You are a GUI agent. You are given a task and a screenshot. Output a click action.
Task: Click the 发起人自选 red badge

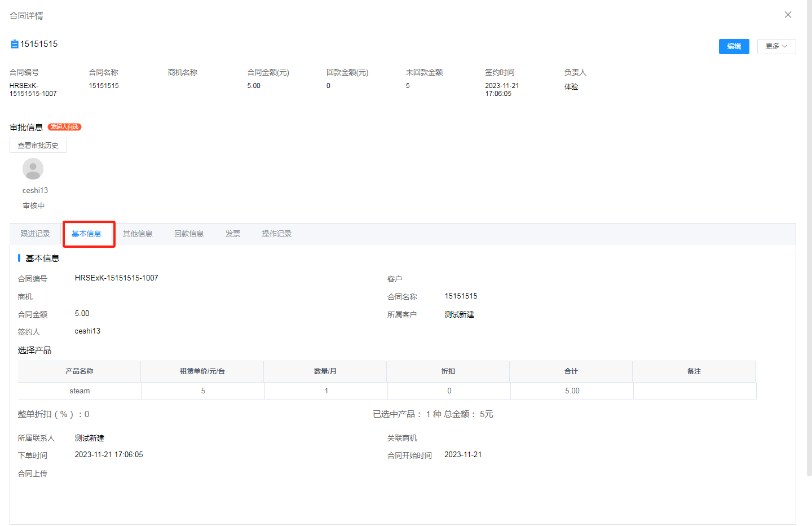tap(65, 127)
